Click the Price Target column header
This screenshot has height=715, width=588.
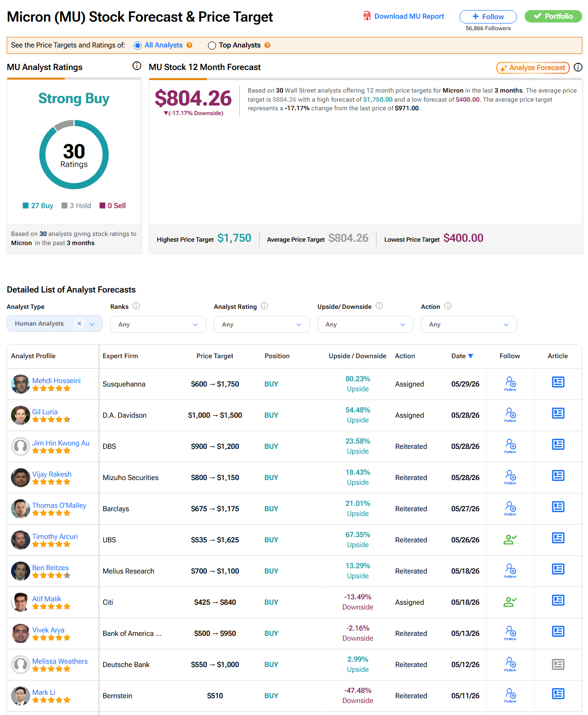point(215,356)
